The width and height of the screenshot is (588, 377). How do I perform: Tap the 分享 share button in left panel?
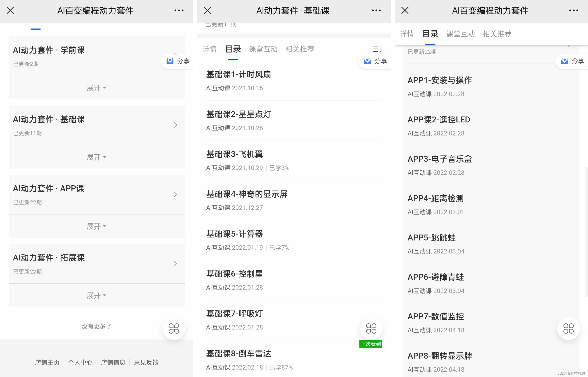click(177, 61)
